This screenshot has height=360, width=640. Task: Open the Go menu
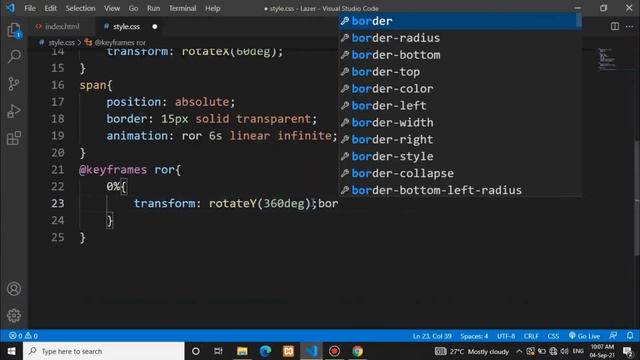coord(133,8)
